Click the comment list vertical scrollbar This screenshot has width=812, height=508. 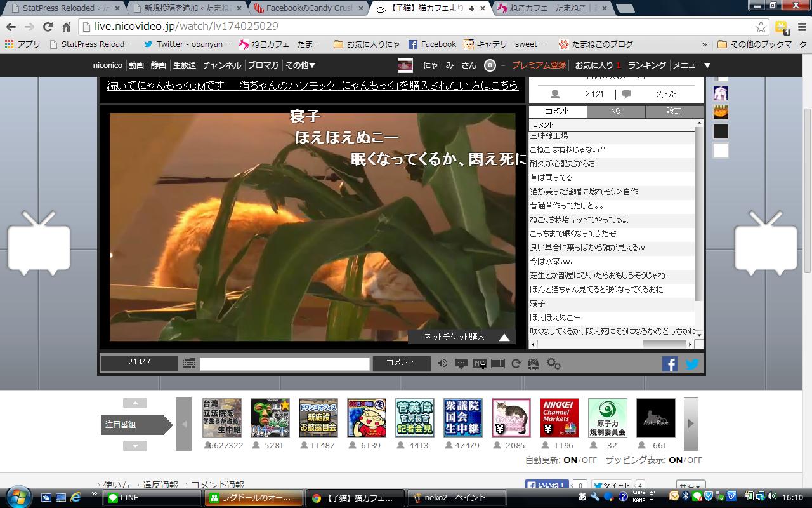[699, 214]
